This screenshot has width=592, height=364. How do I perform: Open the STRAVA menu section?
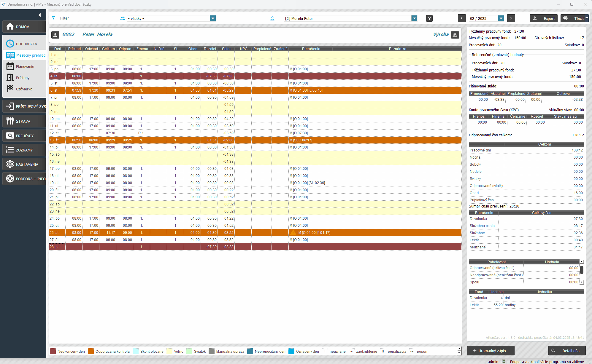(24, 121)
